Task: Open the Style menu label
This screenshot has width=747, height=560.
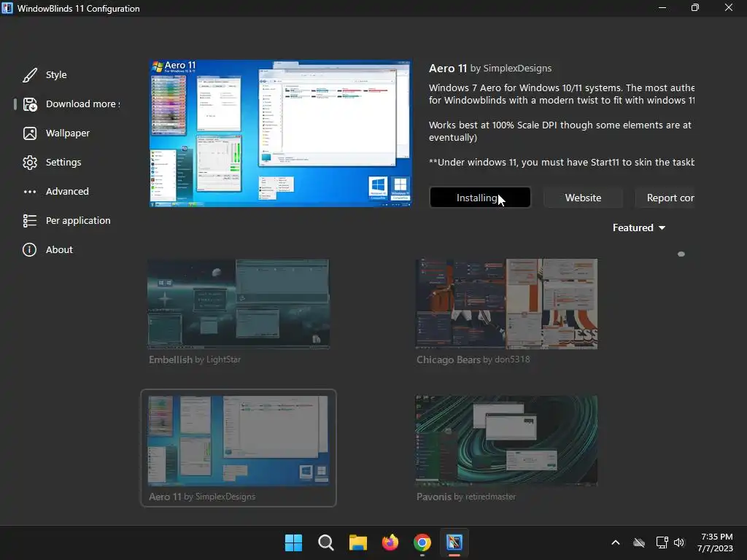Action: pyautogui.click(x=56, y=75)
